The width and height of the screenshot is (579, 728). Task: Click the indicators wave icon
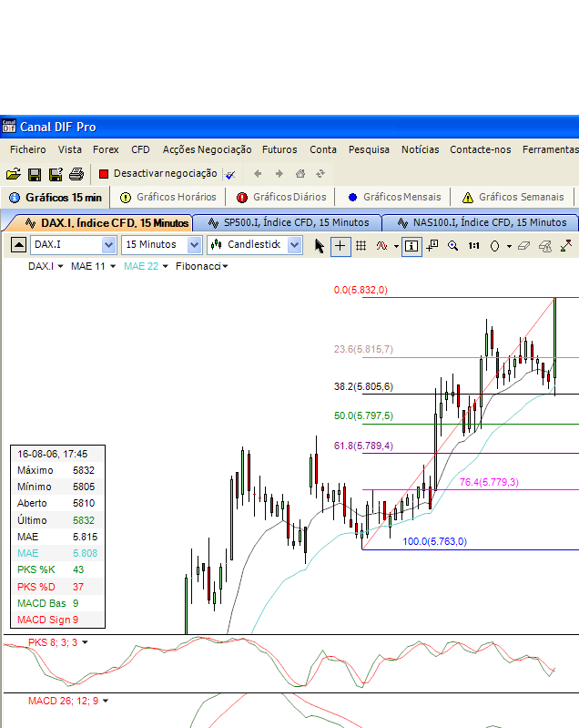coord(381,246)
